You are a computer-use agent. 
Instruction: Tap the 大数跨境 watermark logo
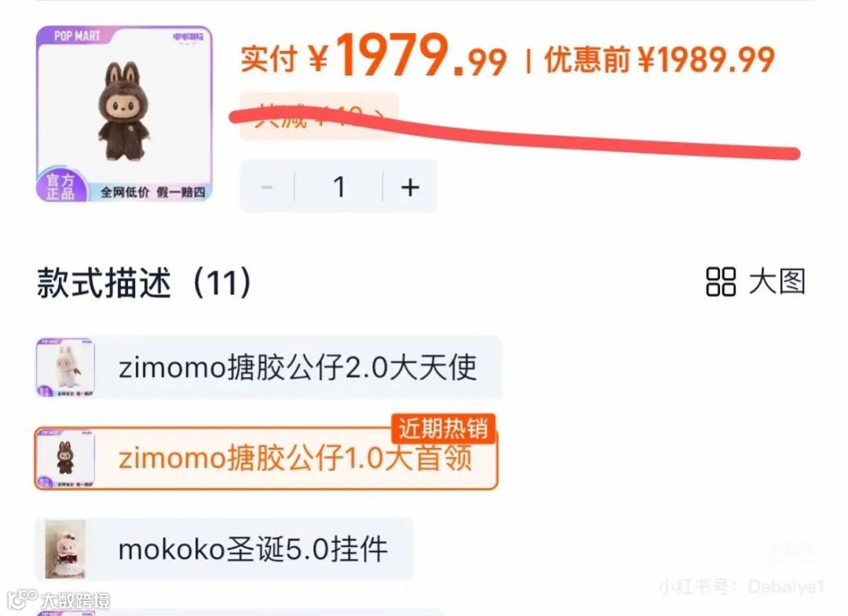pos(58,600)
